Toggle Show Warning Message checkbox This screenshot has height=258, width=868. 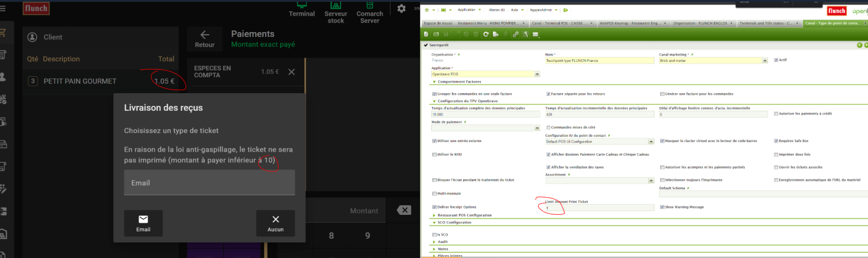coord(662,207)
